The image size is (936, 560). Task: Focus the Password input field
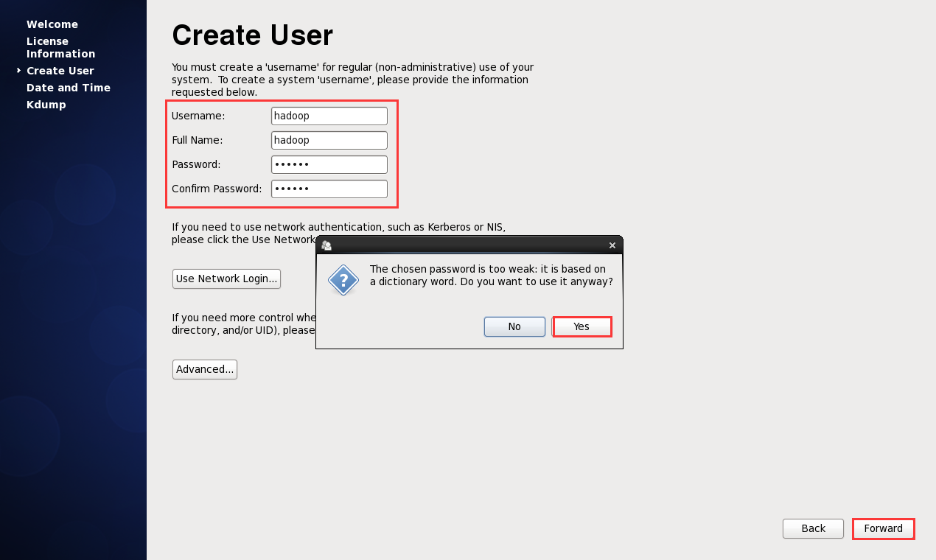[x=329, y=164]
